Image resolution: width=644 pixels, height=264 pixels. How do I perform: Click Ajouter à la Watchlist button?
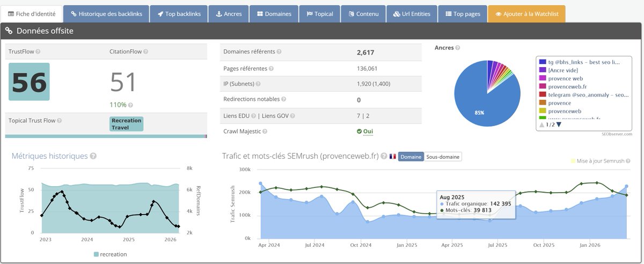[526, 14]
